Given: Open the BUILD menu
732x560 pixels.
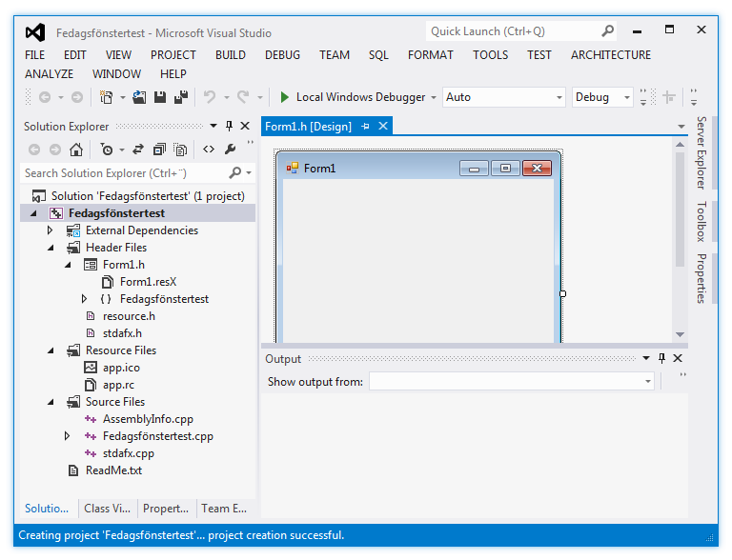Looking at the screenshot, I should click(231, 55).
